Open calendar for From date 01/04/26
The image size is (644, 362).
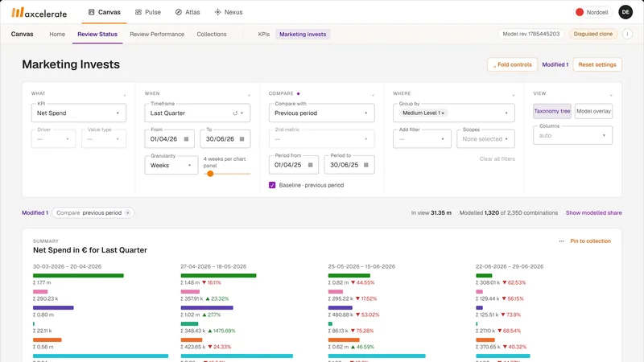click(x=186, y=139)
